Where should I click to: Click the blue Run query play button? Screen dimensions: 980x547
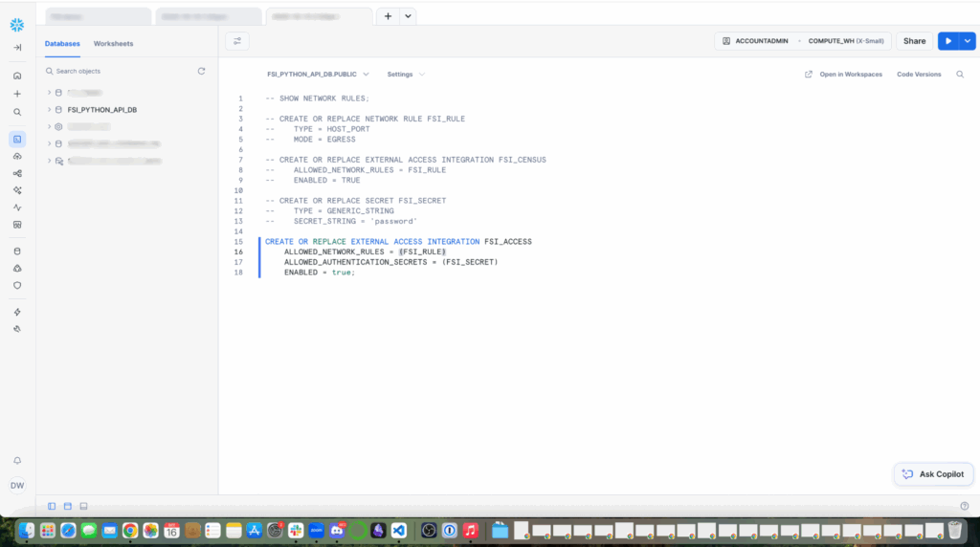pos(947,41)
